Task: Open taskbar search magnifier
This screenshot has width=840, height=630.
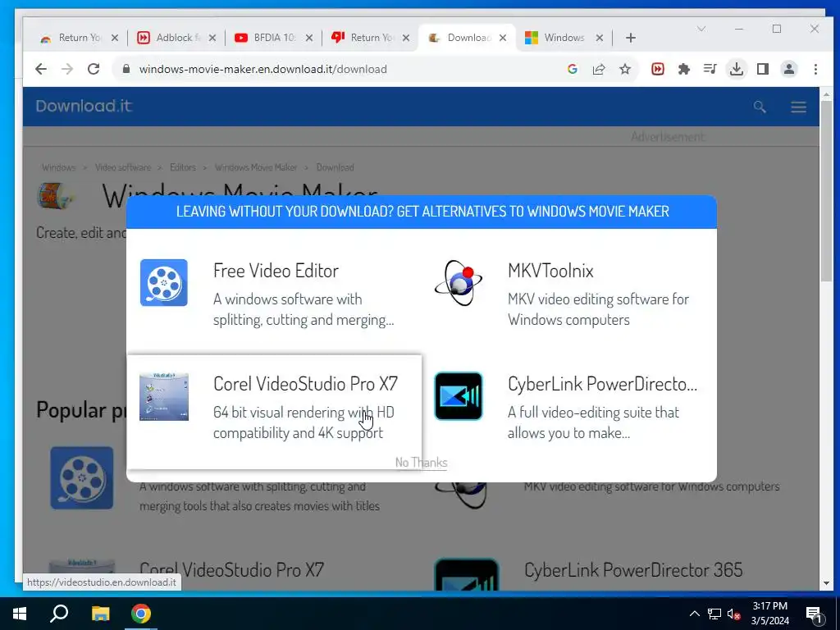Action: [59, 614]
